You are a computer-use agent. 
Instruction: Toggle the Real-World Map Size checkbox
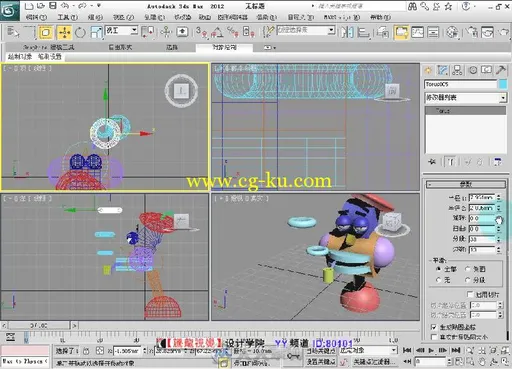click(434, 337)
